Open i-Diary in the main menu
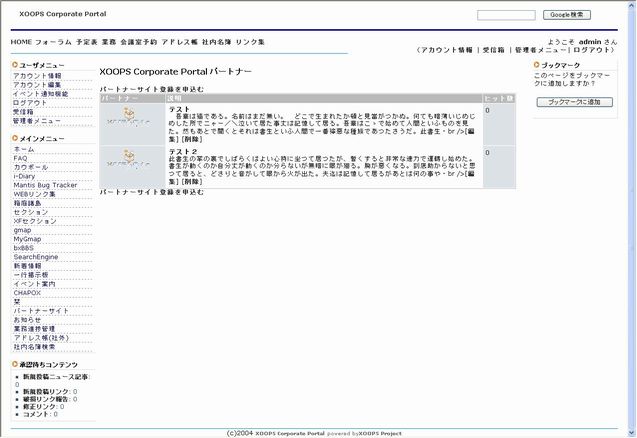The height and width of the screenshot is (438, 637). point(24,176)
